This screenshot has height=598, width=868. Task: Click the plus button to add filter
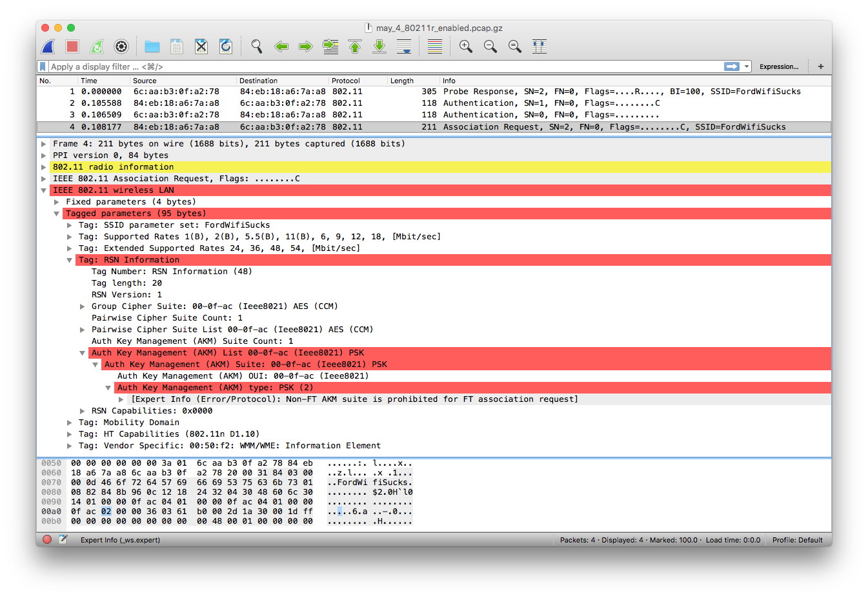tap(821, 66)
